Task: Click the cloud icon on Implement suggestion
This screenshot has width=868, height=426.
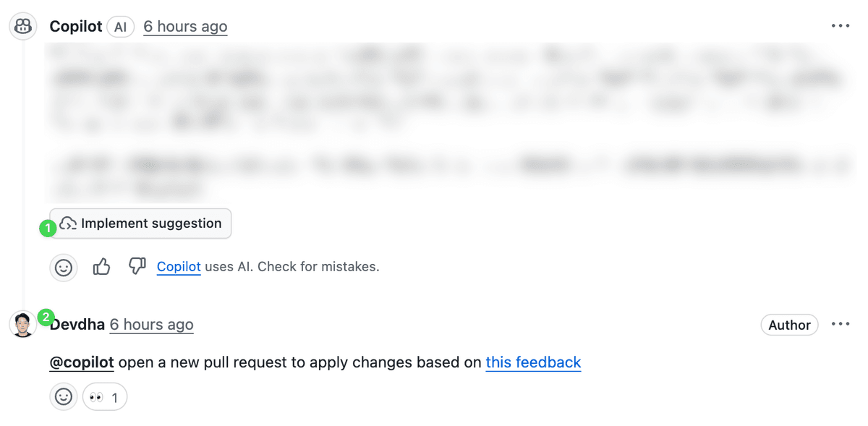Action: pos(69,223)
